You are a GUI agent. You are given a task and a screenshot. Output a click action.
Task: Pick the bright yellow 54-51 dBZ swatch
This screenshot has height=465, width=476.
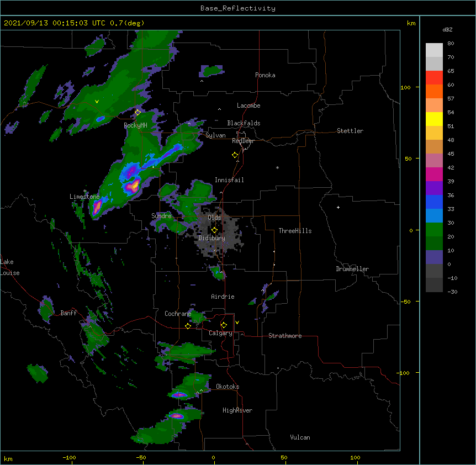(434, 119)
